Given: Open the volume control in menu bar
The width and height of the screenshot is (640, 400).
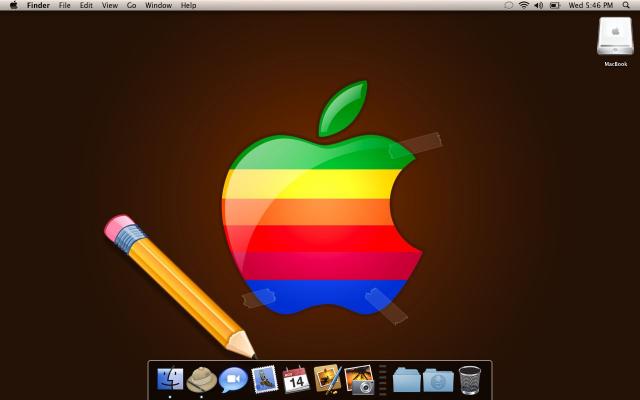Looking at the screenshot, I should click(x=539, y=5).
